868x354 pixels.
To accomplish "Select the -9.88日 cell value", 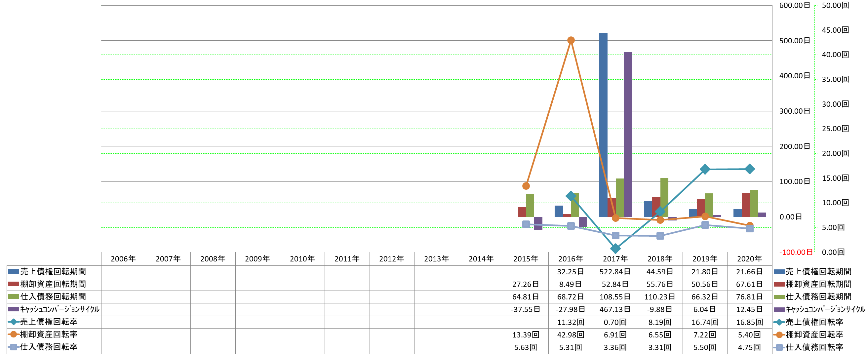I will tap(660, 309).
